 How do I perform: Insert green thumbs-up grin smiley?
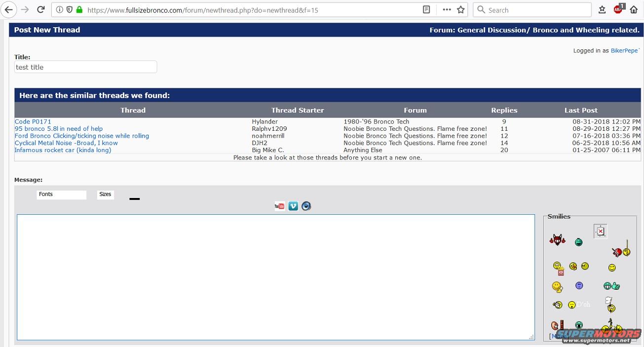coord(611,286)
